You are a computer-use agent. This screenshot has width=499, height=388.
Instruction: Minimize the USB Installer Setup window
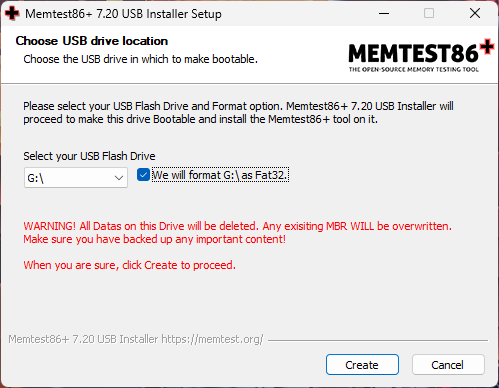384,14
